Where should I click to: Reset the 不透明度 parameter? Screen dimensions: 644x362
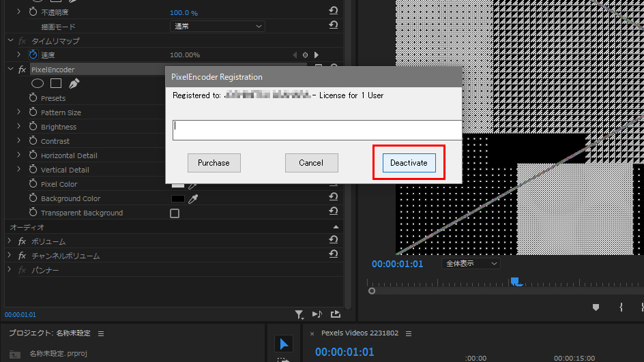334,11
